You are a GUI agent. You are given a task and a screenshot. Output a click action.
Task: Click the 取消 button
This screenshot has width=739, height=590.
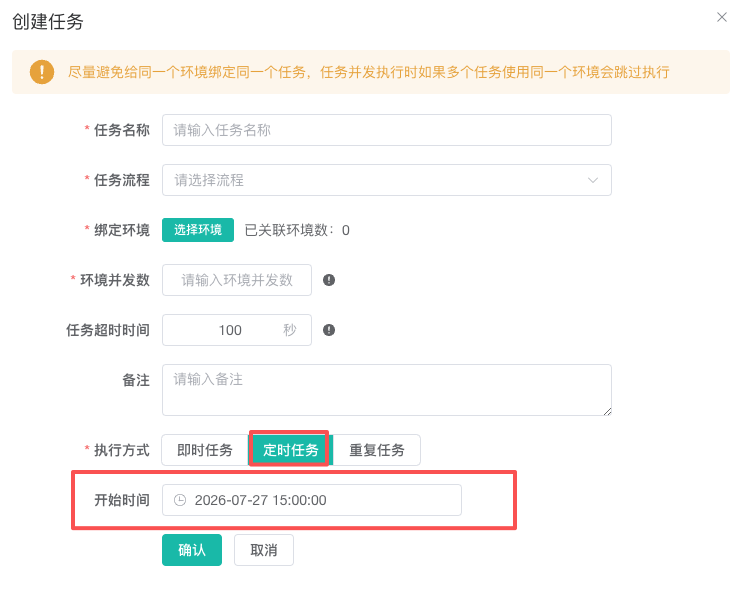[264, 550]
